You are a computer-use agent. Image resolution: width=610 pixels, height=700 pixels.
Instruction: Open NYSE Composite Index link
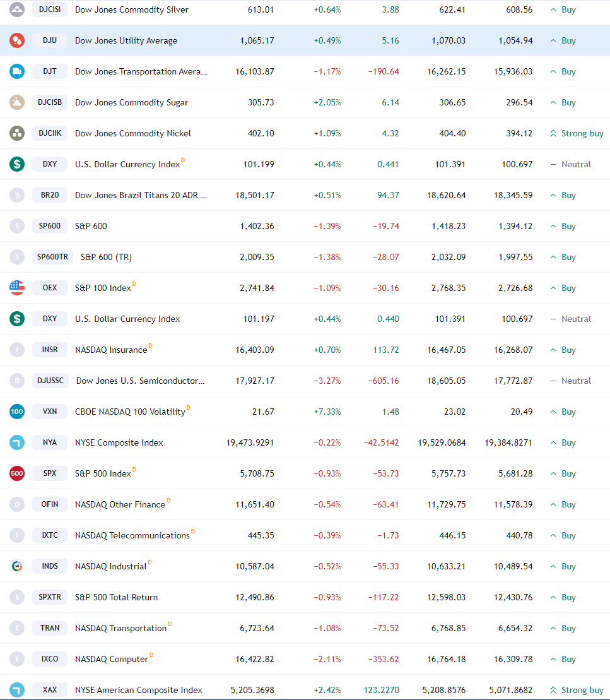tap(119, 442)
